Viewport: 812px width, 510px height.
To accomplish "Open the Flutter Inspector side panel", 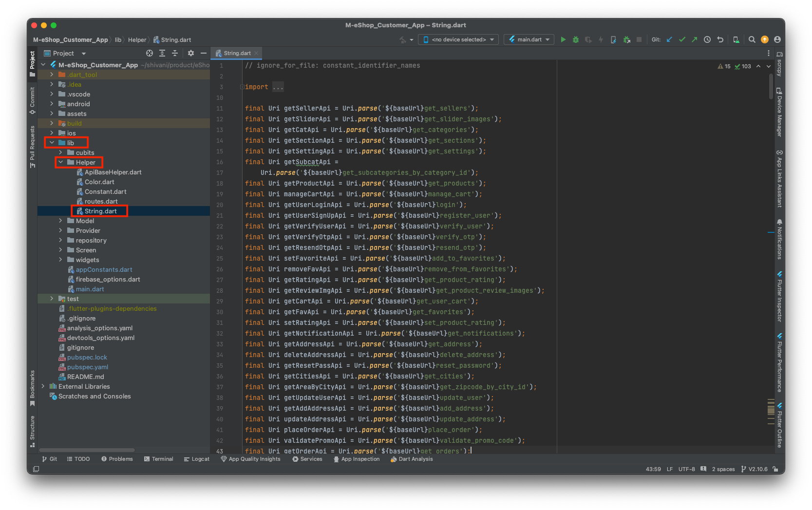I will point(779,296).
